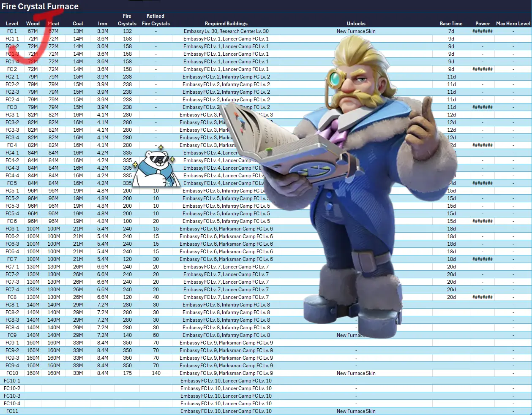
Task: Click the "3.3M" iron value for FC 1
Action: 103,31
